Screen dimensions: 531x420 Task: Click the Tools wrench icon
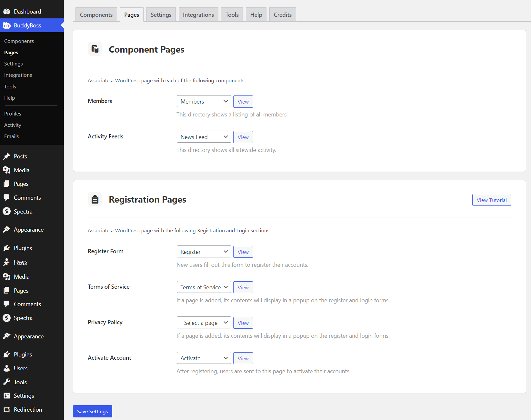[7, 382]
